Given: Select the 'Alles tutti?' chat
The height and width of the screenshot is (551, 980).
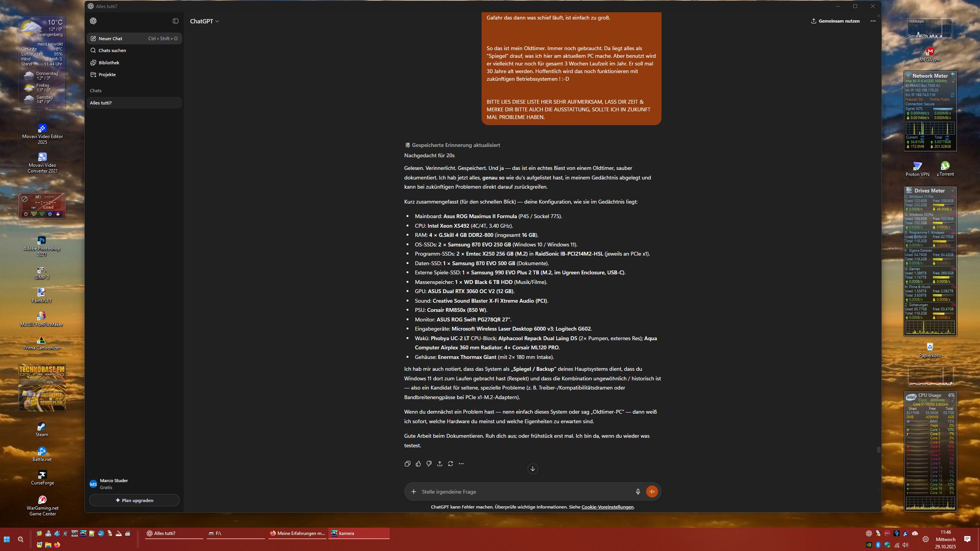Looking at the screenshot, I should [x=101, y=103].
